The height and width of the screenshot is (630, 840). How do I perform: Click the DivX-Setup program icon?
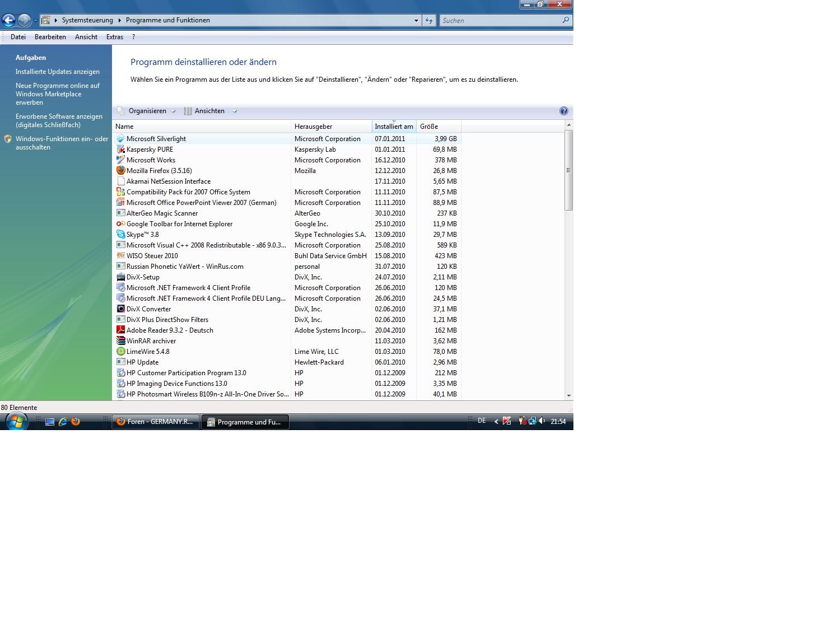point(120,277)
